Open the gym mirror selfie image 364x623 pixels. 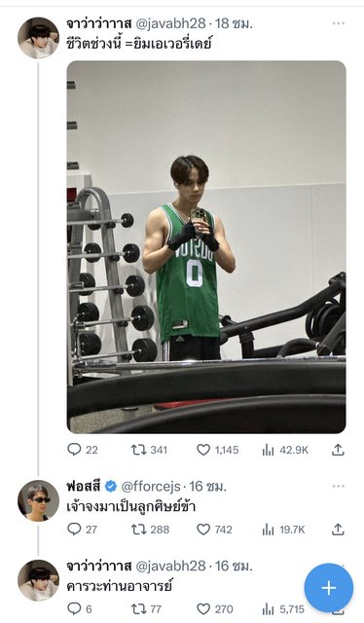pos(206,246)
